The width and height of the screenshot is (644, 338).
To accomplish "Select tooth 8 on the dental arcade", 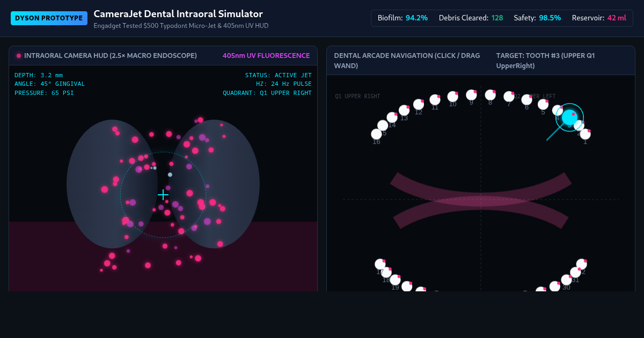I will coord(490,95).
